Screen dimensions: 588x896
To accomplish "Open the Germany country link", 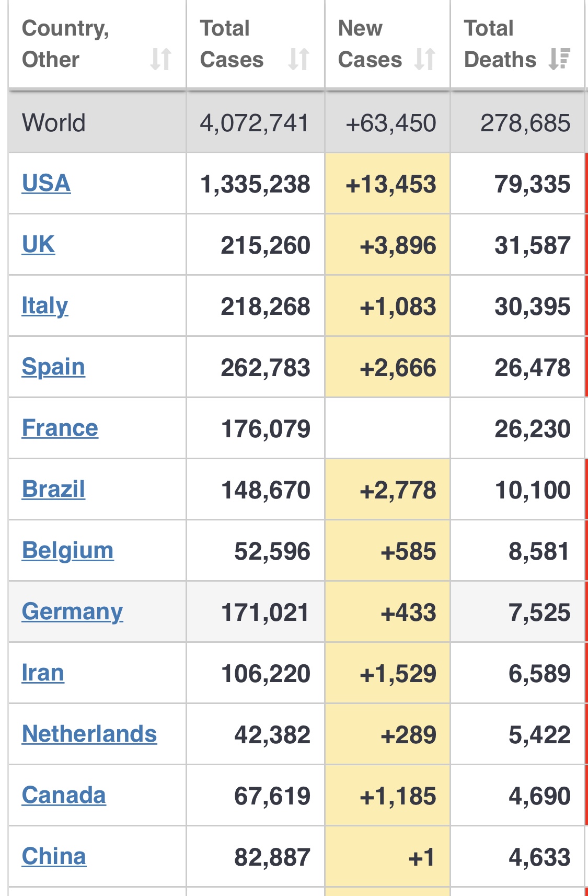I will click(x=72, y=611).
